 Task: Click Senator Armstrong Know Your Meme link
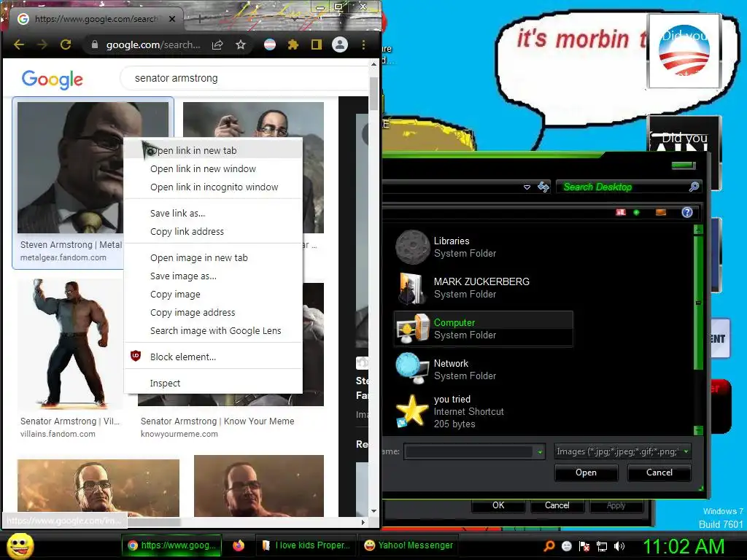point(217,421)
